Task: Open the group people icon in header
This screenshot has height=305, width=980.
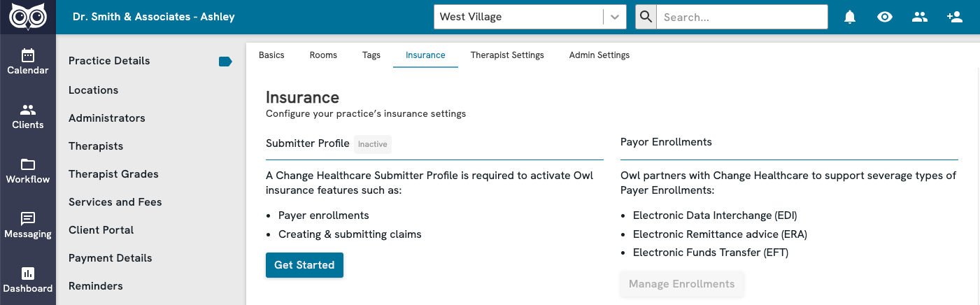Action: pos(920,17)
